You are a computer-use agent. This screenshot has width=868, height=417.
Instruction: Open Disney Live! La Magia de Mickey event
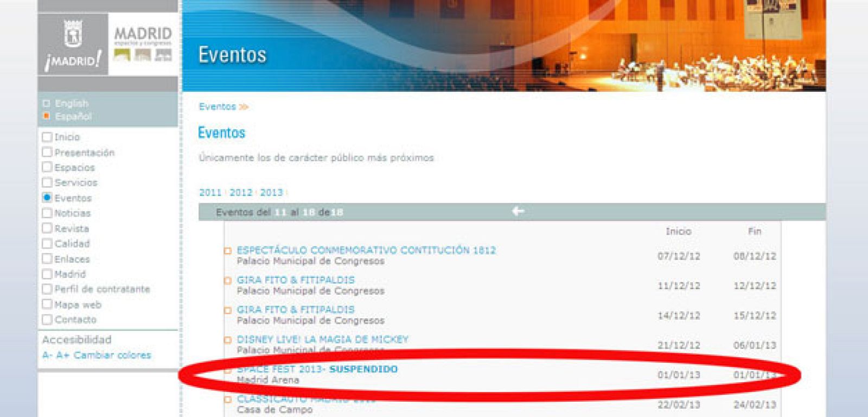pyautogui.click(x=322, y=339)
